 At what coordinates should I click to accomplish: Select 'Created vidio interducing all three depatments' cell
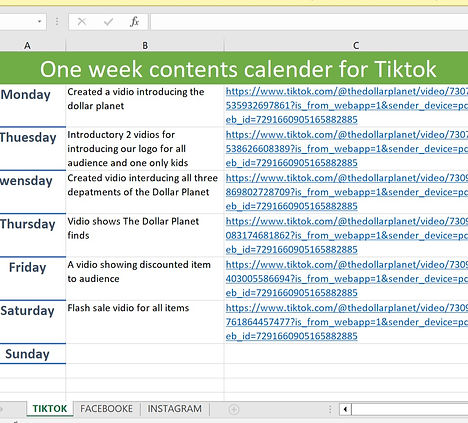click(x=145, y=192)
